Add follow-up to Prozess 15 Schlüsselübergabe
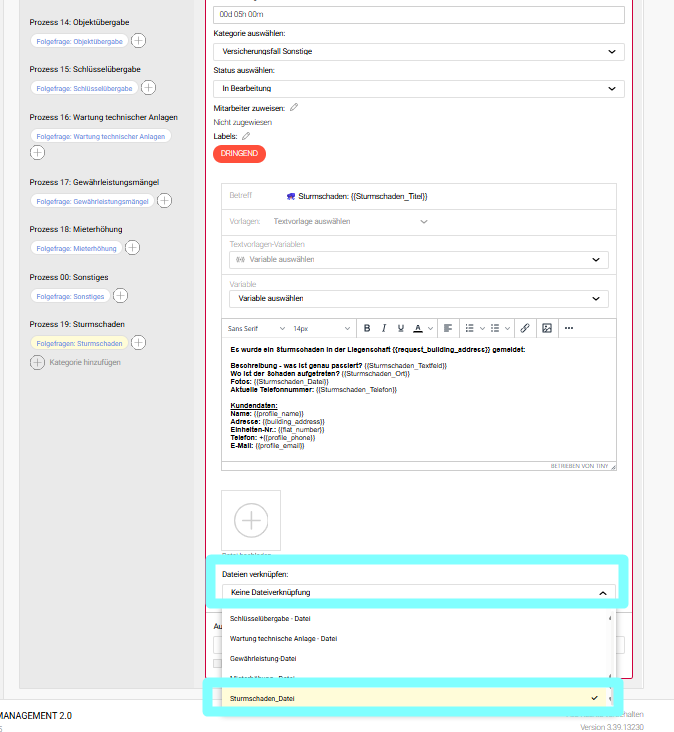This screenshot has height=732, width=674. 148,88
